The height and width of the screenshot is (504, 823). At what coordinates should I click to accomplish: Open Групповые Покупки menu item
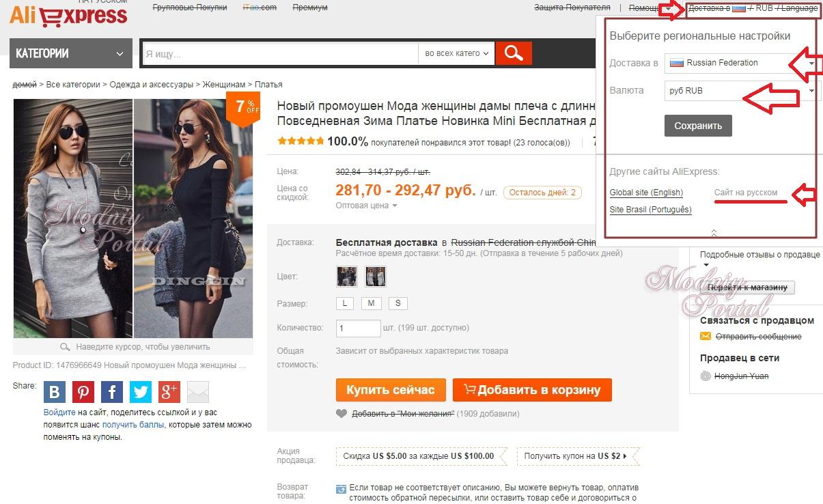(191, 8)
